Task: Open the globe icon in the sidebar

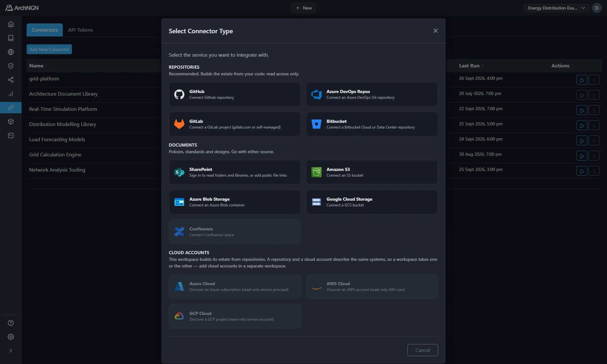Action: click(x=11, y=52)
